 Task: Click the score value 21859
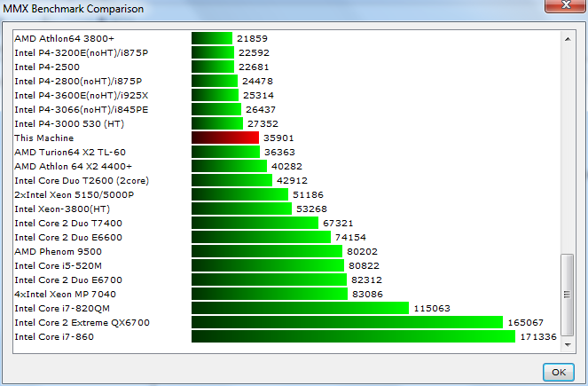coord(253,39)
